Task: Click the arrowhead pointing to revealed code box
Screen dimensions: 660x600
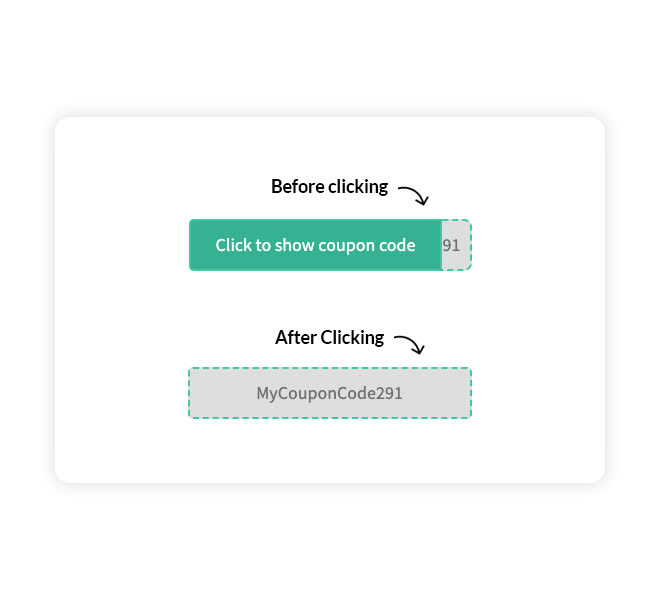Action: pyautogui.click(x=419, y=349)
